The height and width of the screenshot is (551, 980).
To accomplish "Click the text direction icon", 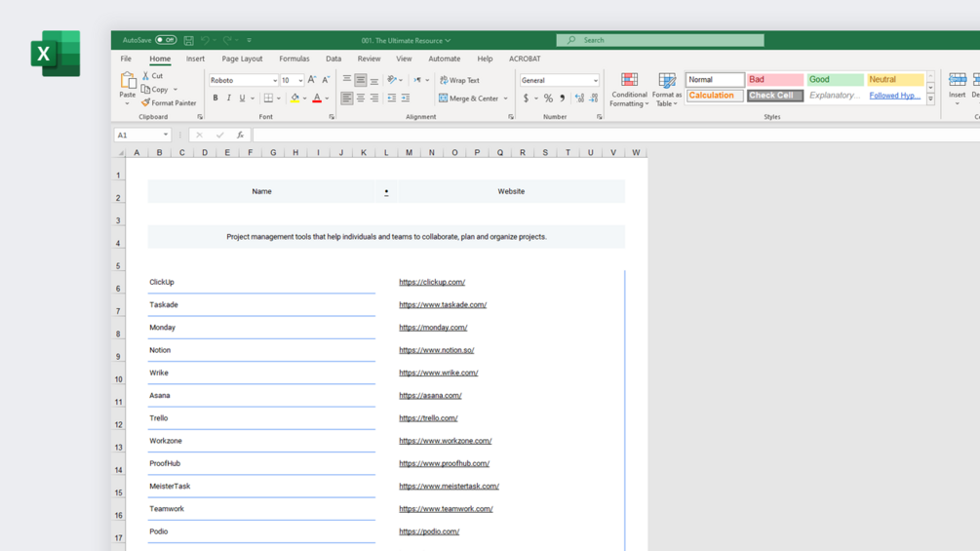I will pos(417,80).
